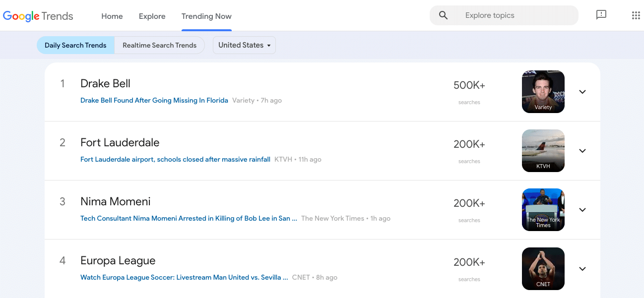Click the search magnifier icon
Viewport: 644px width, 298px height.
[x=444, y=15]
